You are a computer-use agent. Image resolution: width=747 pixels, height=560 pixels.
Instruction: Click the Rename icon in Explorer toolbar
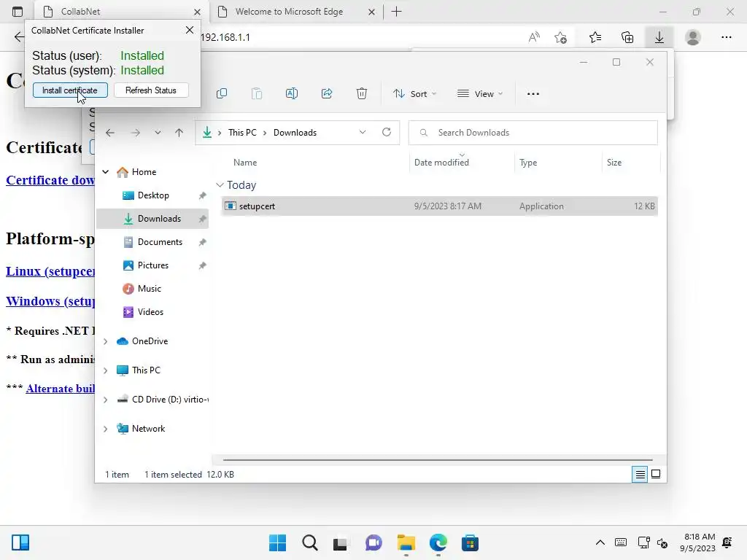[x=292, y=94]
